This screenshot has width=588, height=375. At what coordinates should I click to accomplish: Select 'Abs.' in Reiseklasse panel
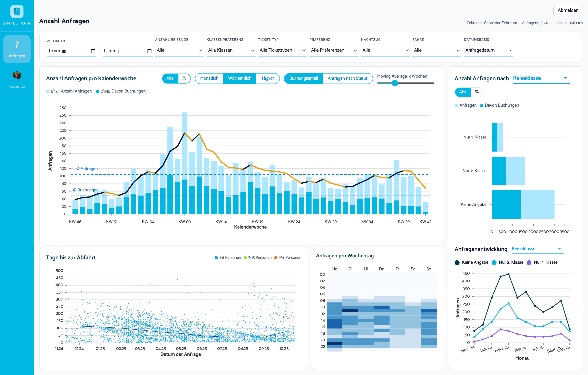tap(463, 92)
